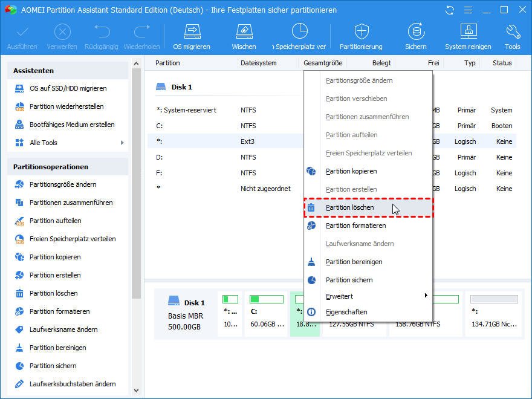Image resolution: width=532 pixels, height=399 pixels.
Task: Choose Partition formatieren in sidebar
Action: [60, 311]
